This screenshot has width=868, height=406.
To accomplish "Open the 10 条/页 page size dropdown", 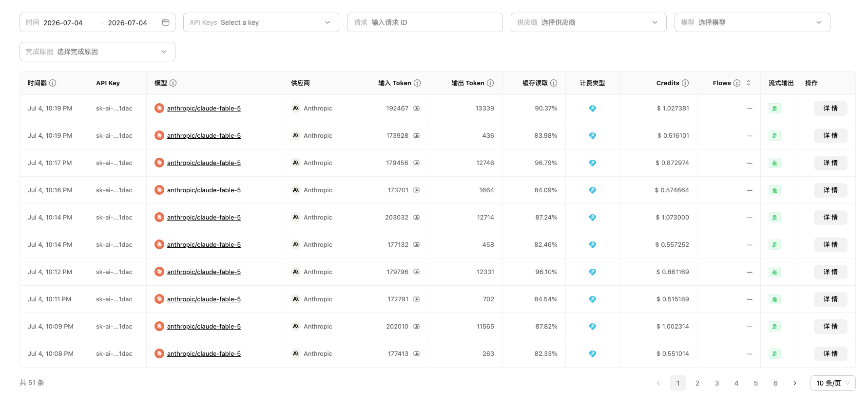I will pos(833,383).
